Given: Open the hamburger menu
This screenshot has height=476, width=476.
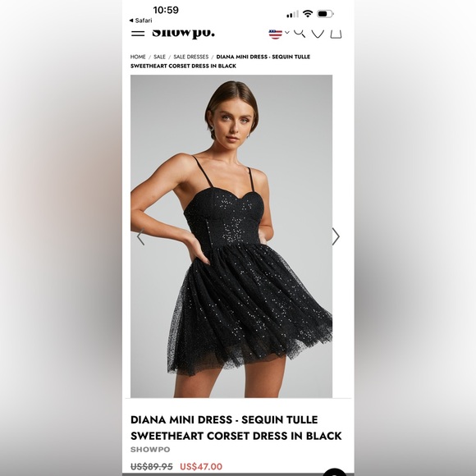Looking at the screenshot, I should pyautogui.click(x=138, y=33).
